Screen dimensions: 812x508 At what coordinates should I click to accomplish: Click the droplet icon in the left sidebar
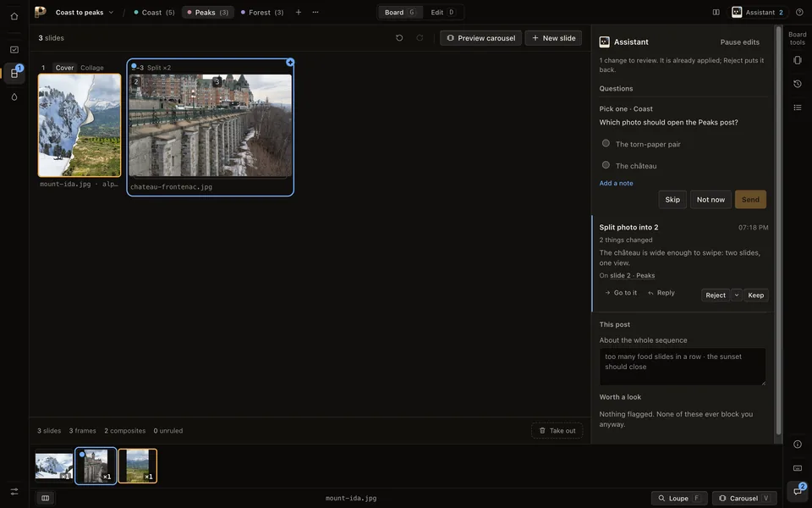click(x=14, y=97)
